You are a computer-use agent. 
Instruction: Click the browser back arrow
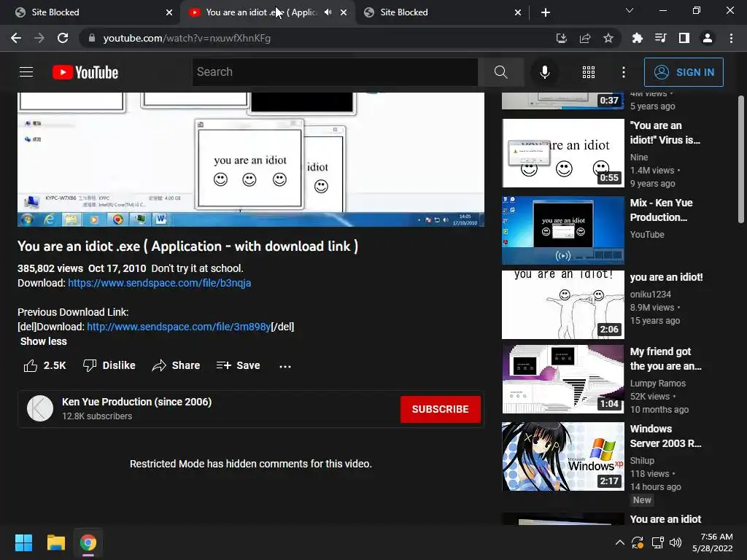pyautogui.click(x=16, y=38)
